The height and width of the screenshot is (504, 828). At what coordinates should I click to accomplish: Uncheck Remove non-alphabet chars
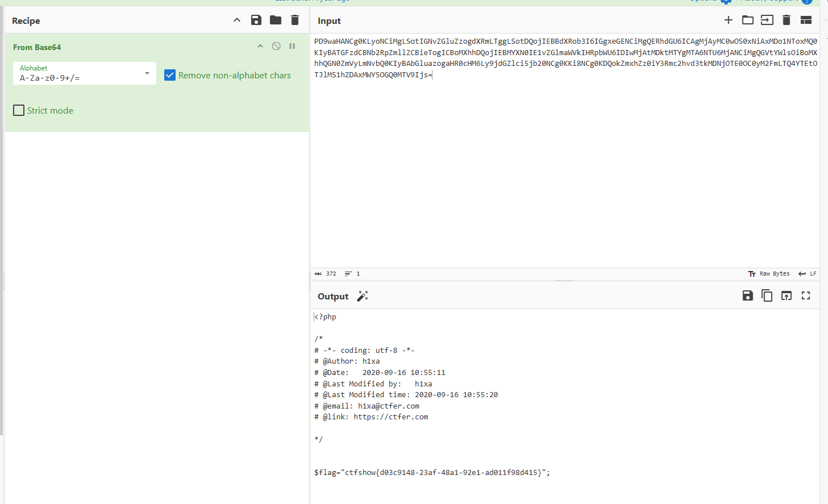170,75
